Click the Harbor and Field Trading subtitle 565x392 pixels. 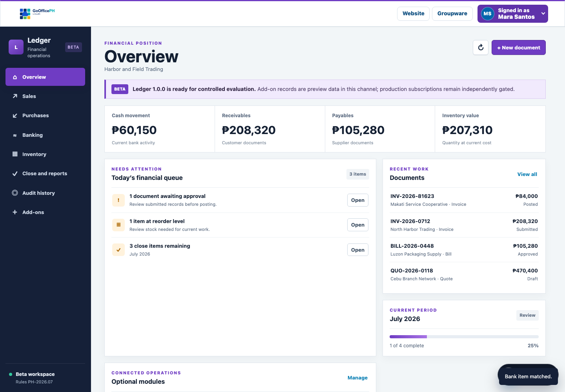click(133, 69)
